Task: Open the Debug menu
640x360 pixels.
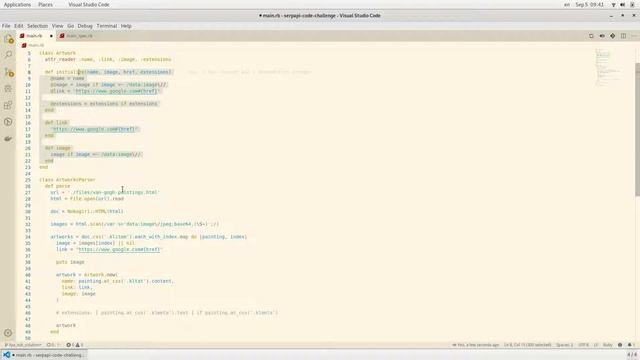Action: (x=85, y=26)
